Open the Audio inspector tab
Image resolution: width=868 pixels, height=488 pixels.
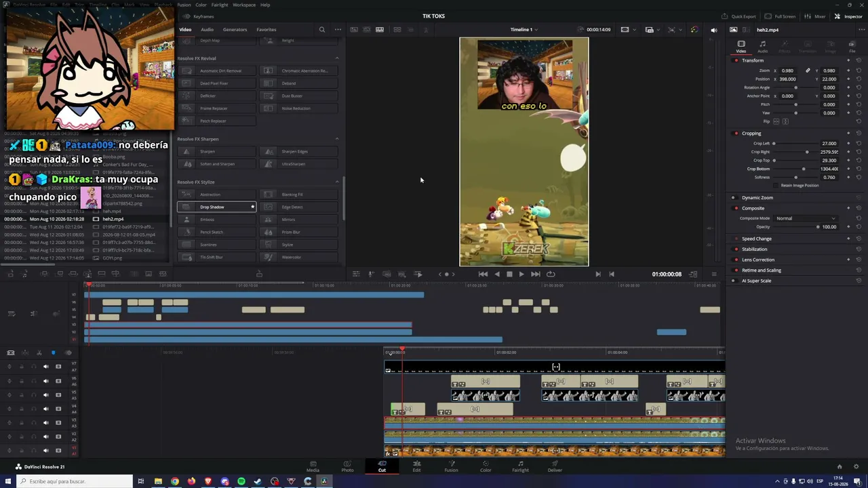[x=763, y=46]
